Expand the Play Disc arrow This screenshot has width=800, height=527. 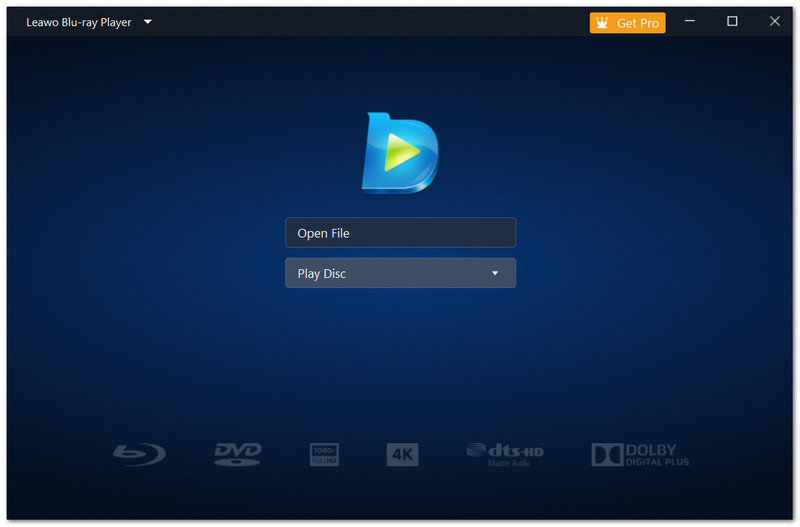coord(494,273)
